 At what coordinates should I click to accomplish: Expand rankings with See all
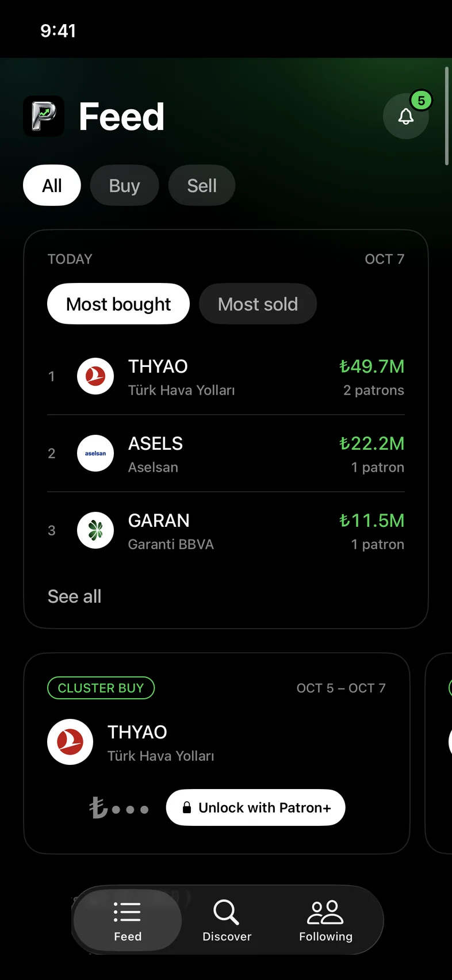click(75, 596)
